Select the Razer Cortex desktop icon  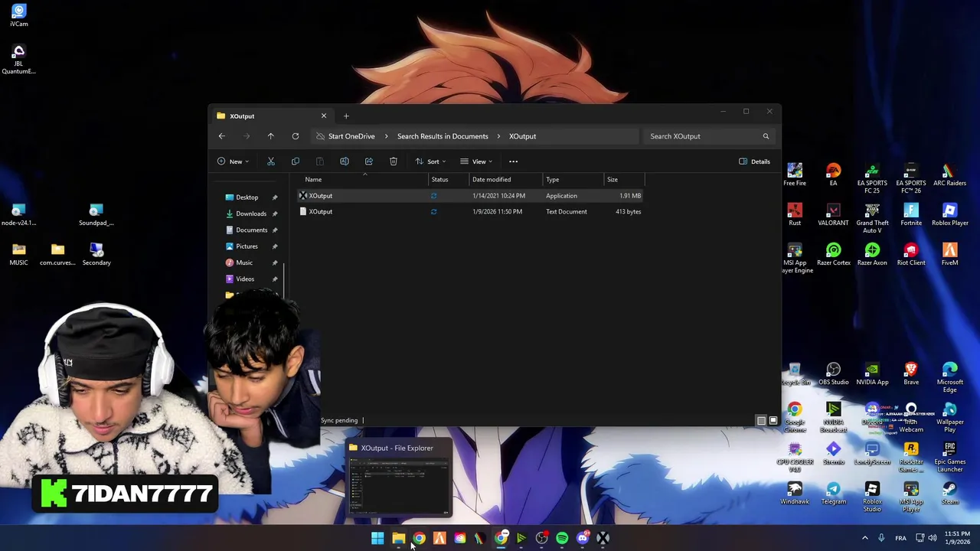click(833, 255)
